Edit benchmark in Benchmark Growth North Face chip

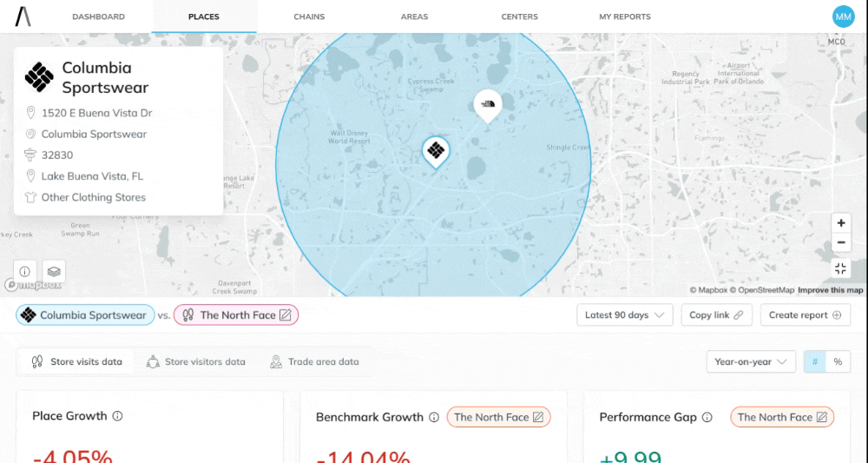538,417
